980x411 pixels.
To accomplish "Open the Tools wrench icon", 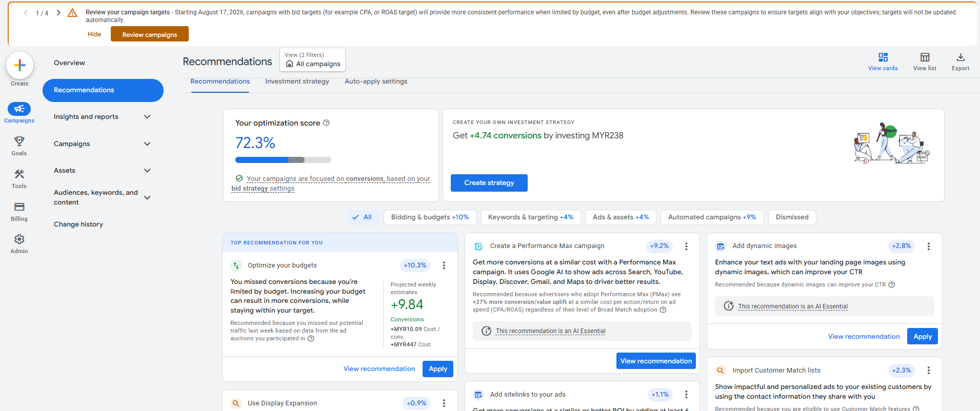I will click(x=19, y=174).
